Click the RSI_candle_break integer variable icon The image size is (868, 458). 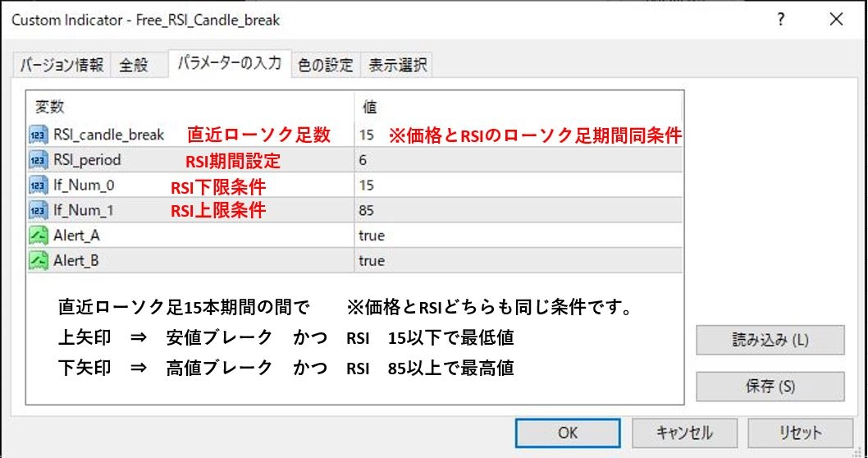(x=39, y=135)
